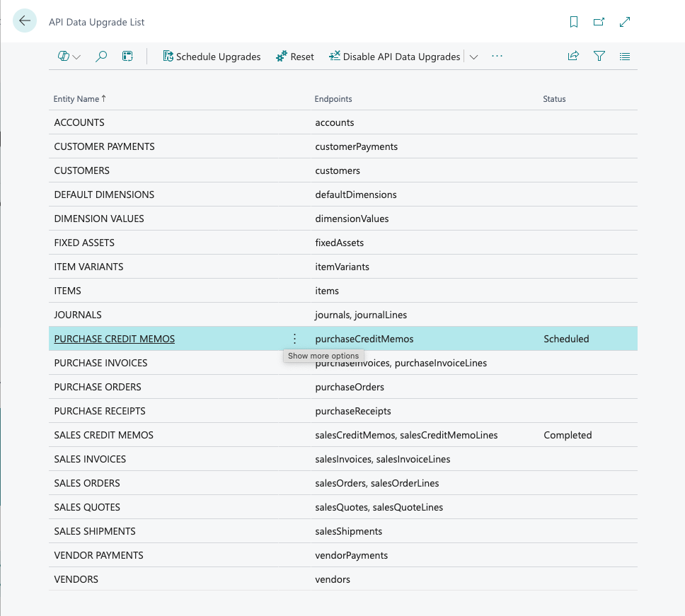This screenshot has width=685, height=616.
Task: Select the share/open-in icon on the toolbar
Action: 573,56
